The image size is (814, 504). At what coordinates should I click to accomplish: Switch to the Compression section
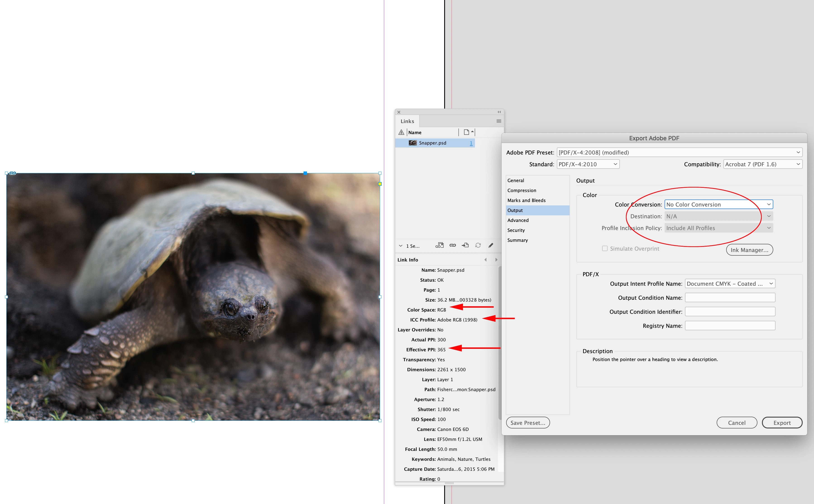click(x=522, y=190)
